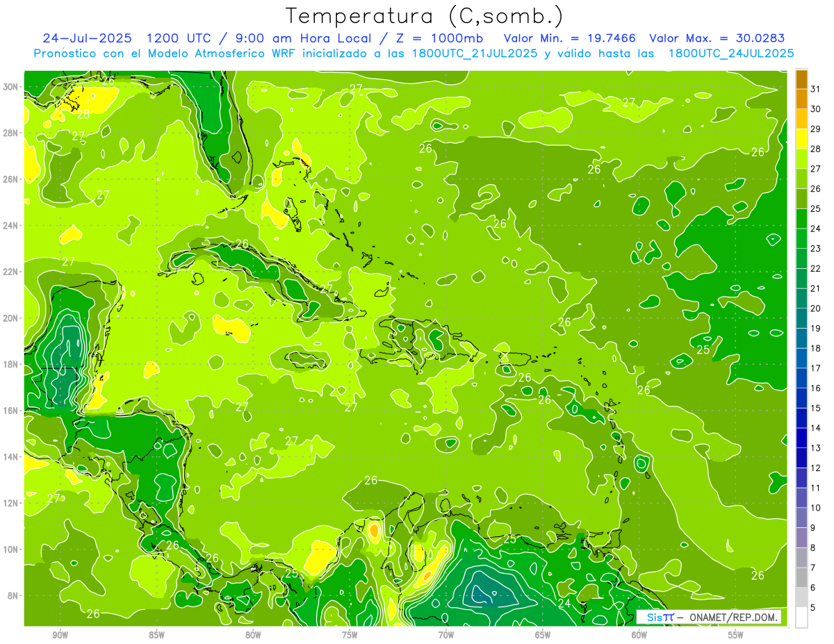This screenshot has height=644, width=834.
Task: Click the "18N" latitude axis label
Action: 10,364
